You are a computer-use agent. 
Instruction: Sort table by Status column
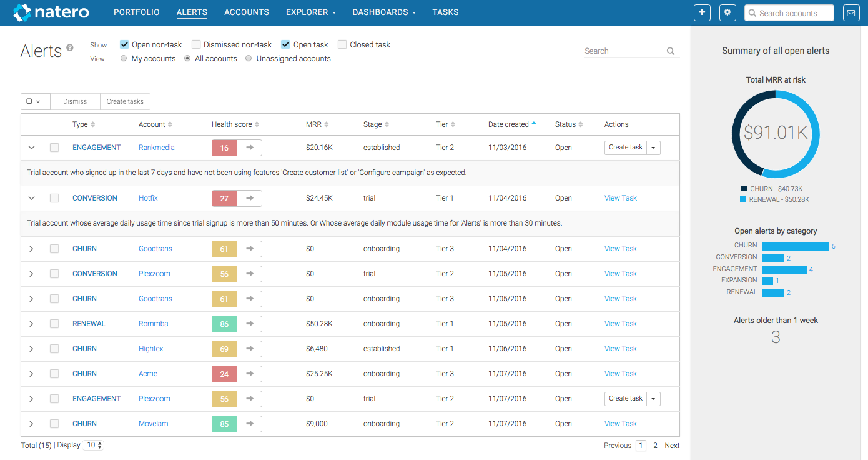[569, 124]
